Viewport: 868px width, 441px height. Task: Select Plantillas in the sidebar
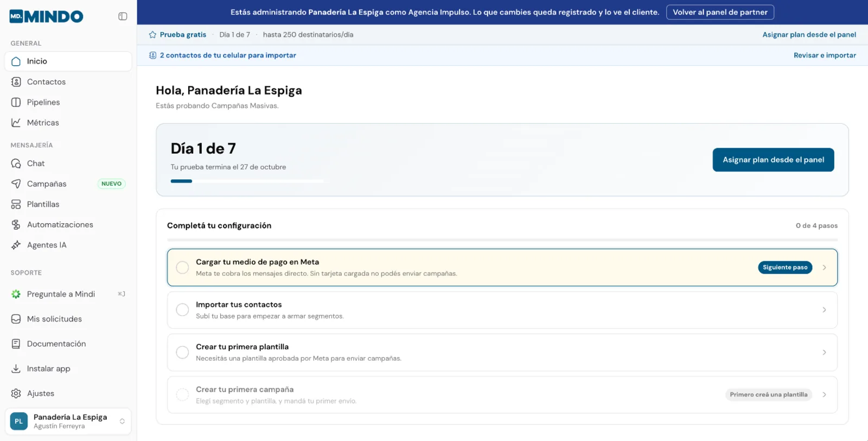(68, 204)
